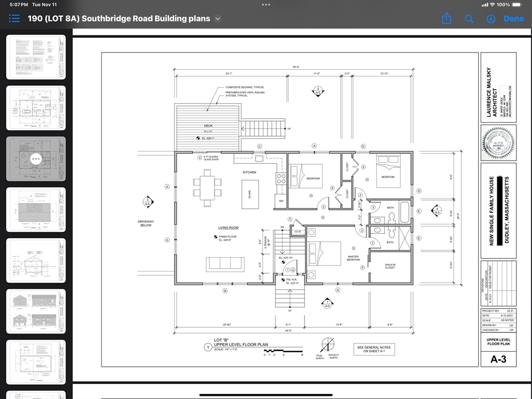Open the seventh page thumbnail in sidebar
Viewport: 532px width, 399px height.
click(x=36, y=362)
